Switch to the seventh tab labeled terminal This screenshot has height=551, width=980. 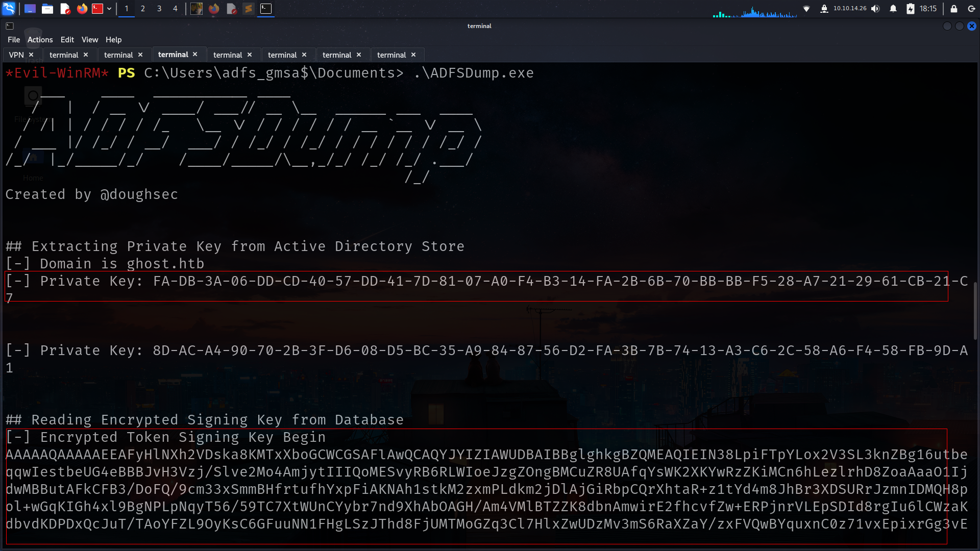(337, 55)
